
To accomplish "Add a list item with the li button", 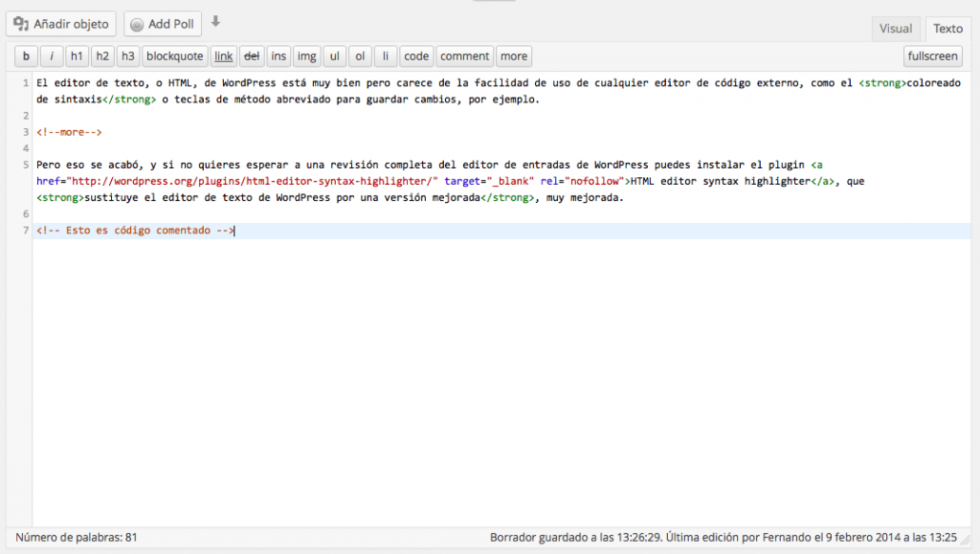I will pos(385,55).
